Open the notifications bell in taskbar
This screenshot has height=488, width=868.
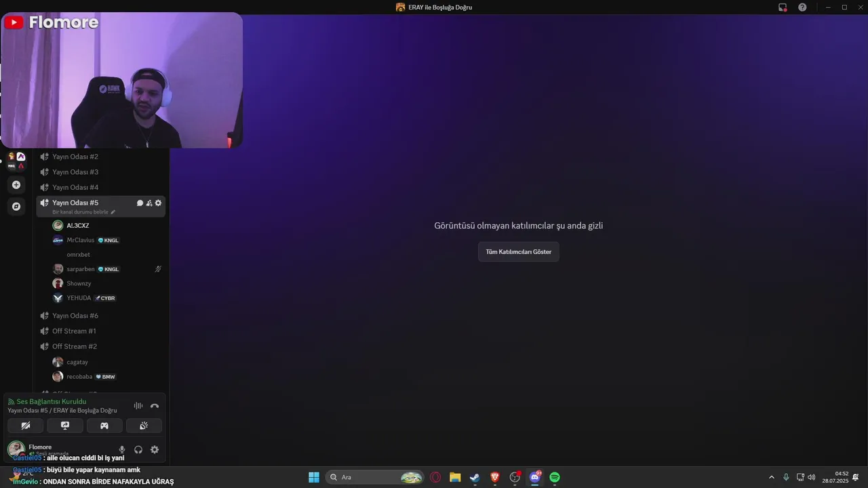point(856,477)
